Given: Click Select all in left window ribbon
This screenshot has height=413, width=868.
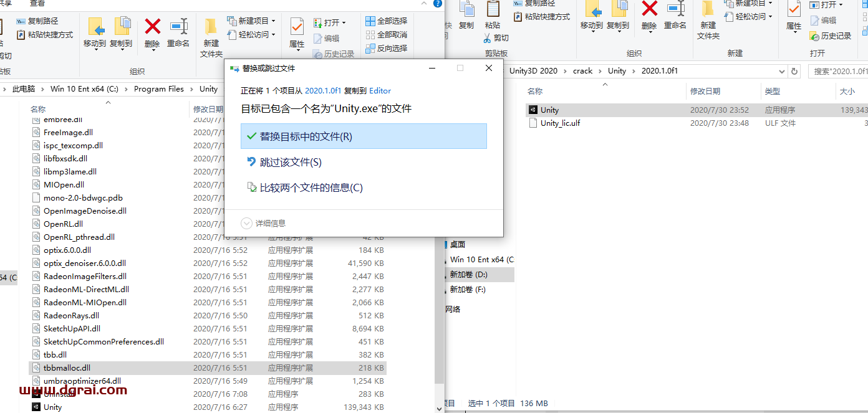Looking at the screenshot, I should [386, 21].
